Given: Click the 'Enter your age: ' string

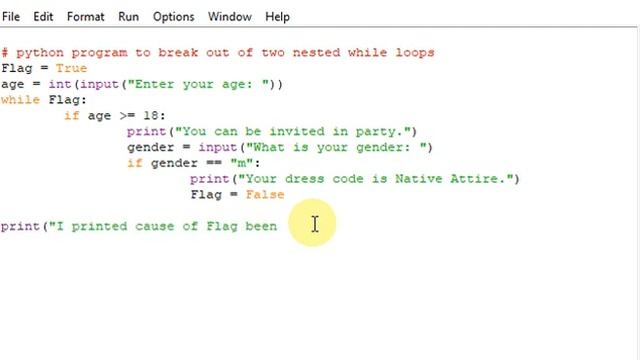Looking at the screenshot, I should (198, 84).
